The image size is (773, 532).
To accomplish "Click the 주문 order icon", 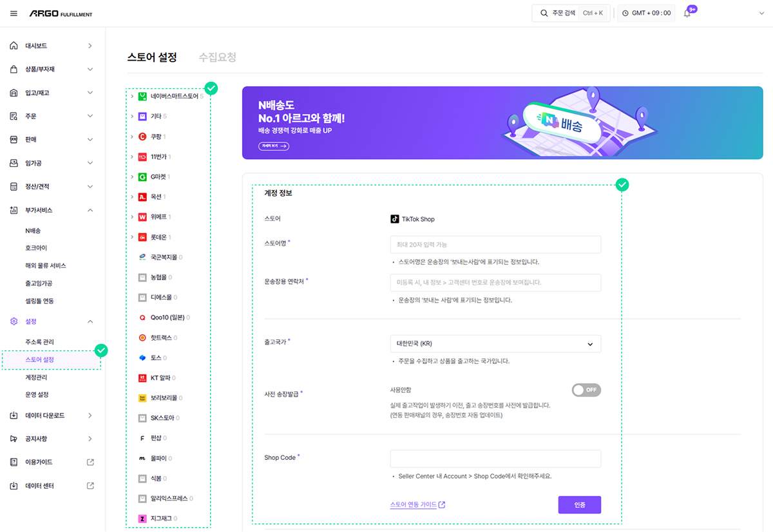I will (14, 116).
